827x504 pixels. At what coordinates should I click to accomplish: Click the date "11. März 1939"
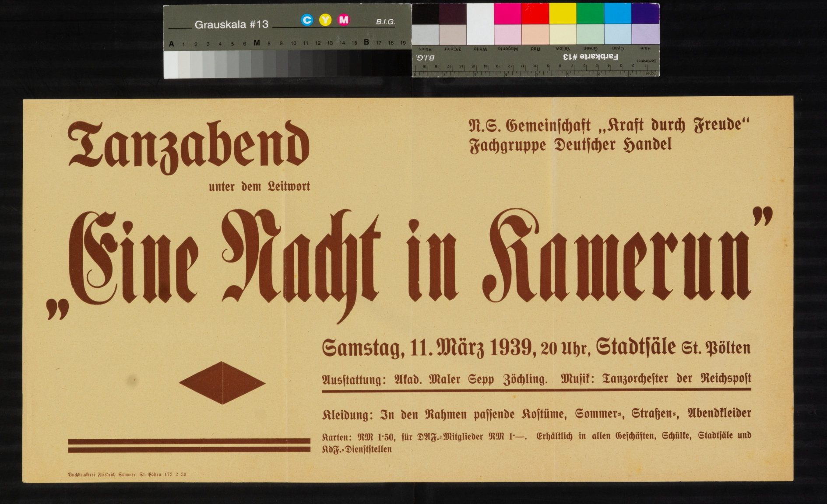[x=473, y=348]
